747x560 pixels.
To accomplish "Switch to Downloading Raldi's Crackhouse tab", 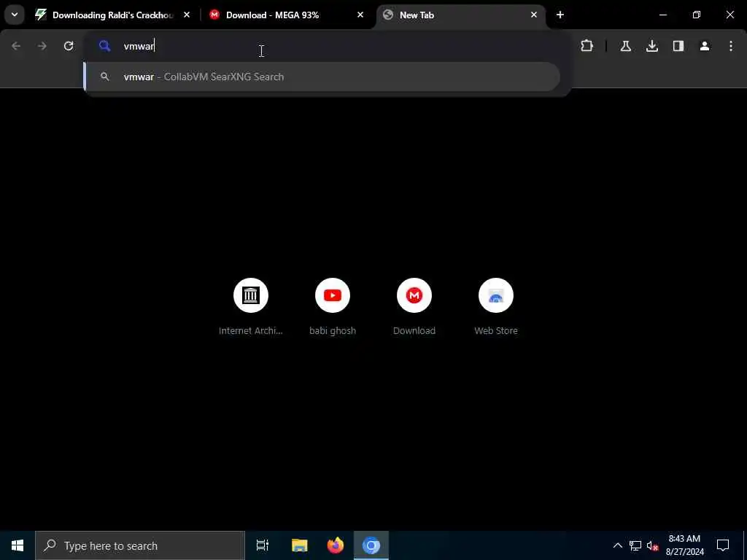I will [112, 15].
